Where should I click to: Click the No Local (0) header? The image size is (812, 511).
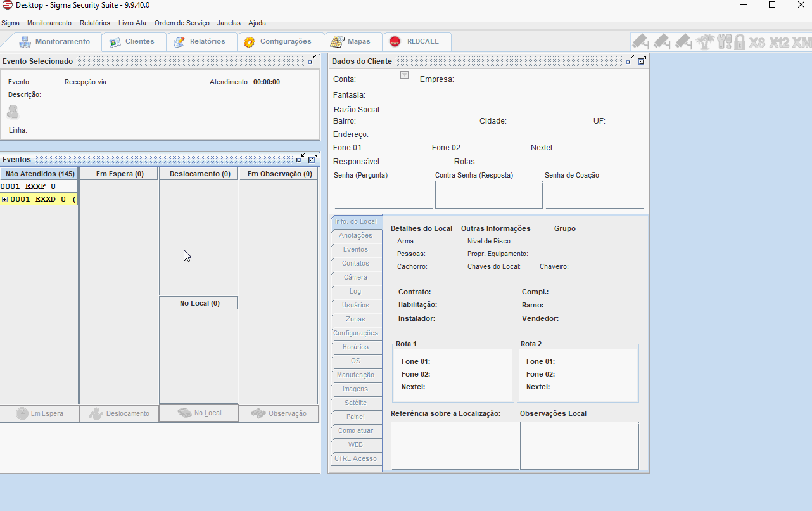[x=200, y=303]
